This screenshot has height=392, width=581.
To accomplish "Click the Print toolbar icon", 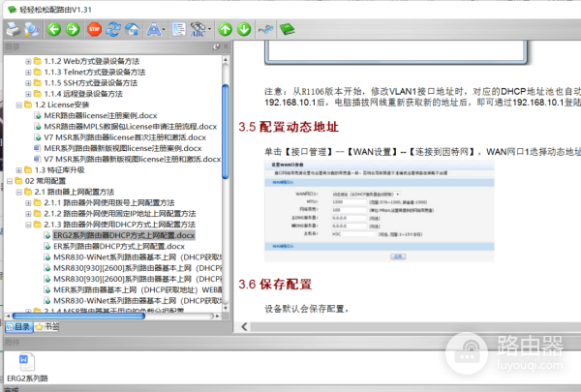I will click(14, 29).
